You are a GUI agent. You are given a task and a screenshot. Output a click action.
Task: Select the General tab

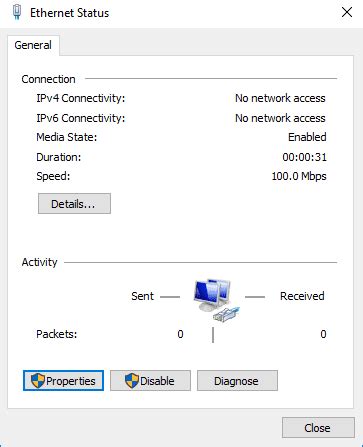click(33, 45)
